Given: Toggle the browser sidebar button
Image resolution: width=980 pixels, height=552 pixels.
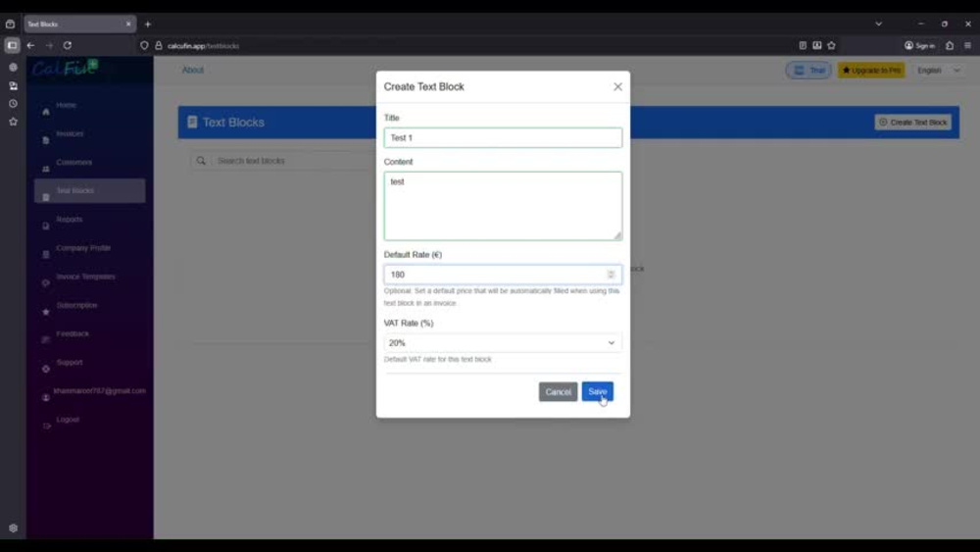Looking at the screenshot, I should click(12, 46).
